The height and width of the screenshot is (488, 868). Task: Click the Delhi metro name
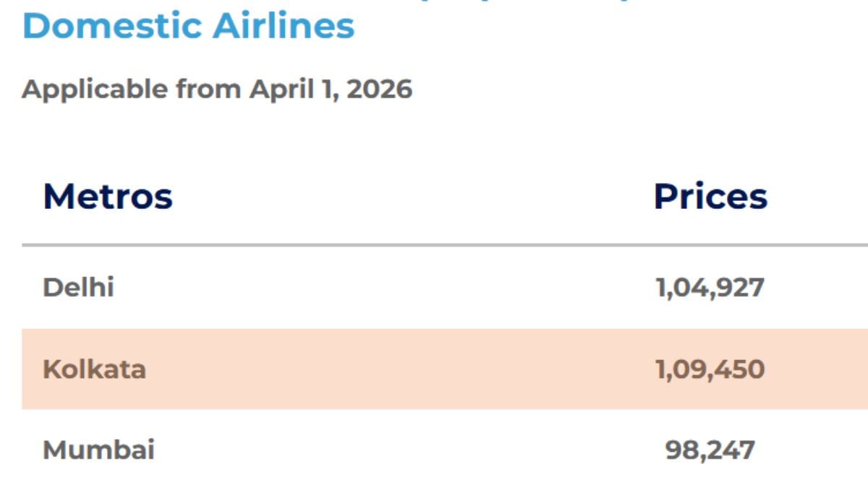click(78, 288)
